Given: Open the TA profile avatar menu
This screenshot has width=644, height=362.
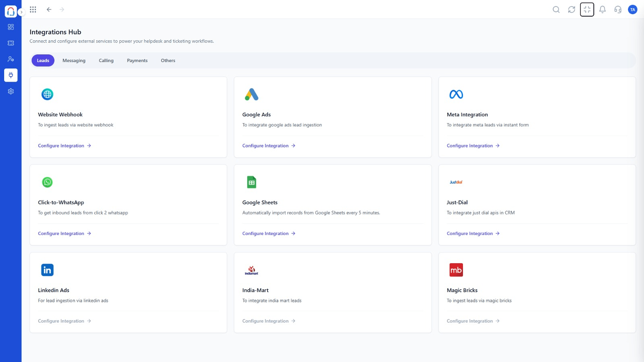Looking at the screenshot, I should [x=633, y=9].
